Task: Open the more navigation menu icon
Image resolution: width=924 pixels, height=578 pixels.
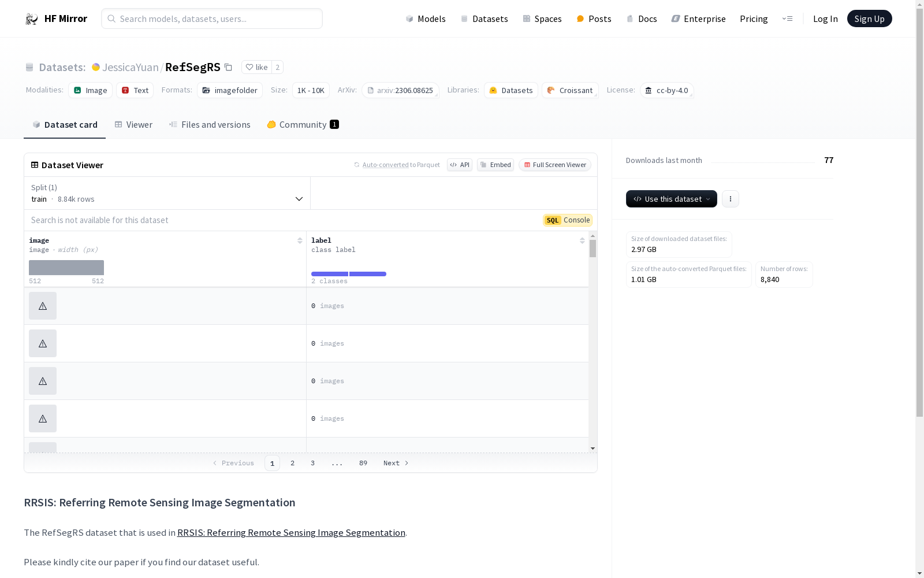Action: [x=787, y=18]
